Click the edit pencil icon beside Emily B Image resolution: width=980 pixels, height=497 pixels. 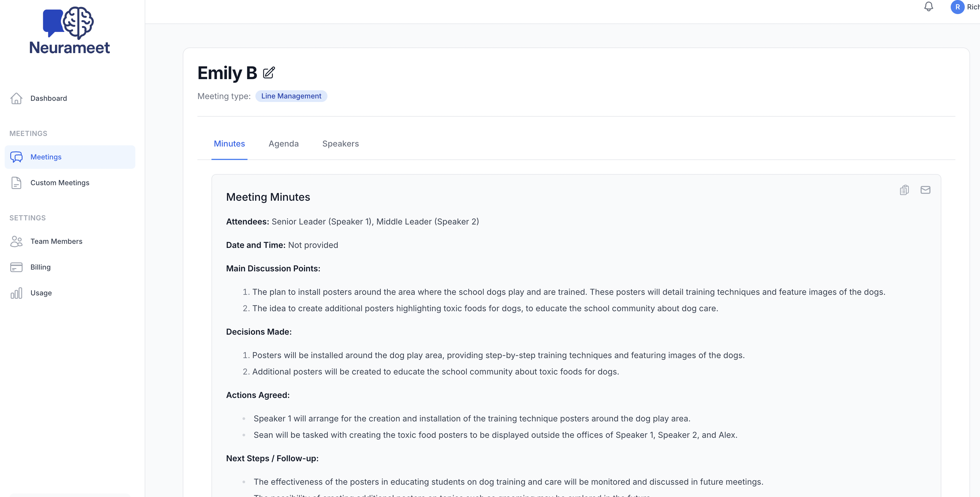click(x=269, y=73)
